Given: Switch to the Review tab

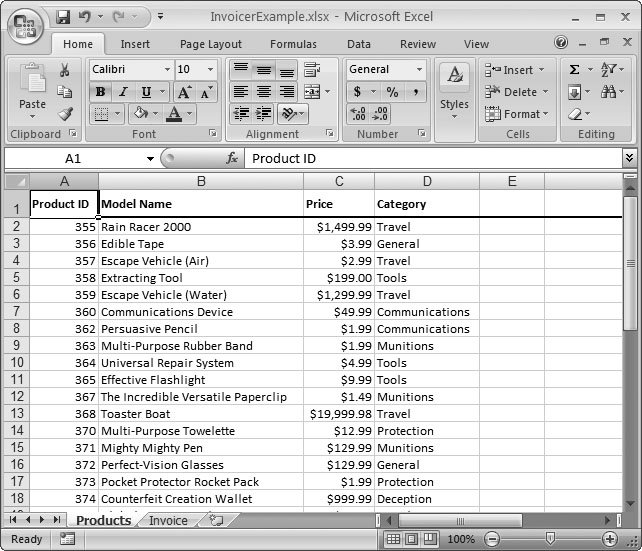Looking at the screenshot, I should (x=418, y=44).
